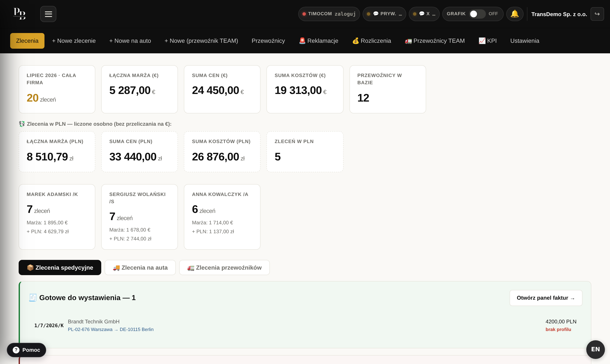Click Łączna marża (€) card
Image resolution: width=610 pixels, height=364 pixels.
139,89
